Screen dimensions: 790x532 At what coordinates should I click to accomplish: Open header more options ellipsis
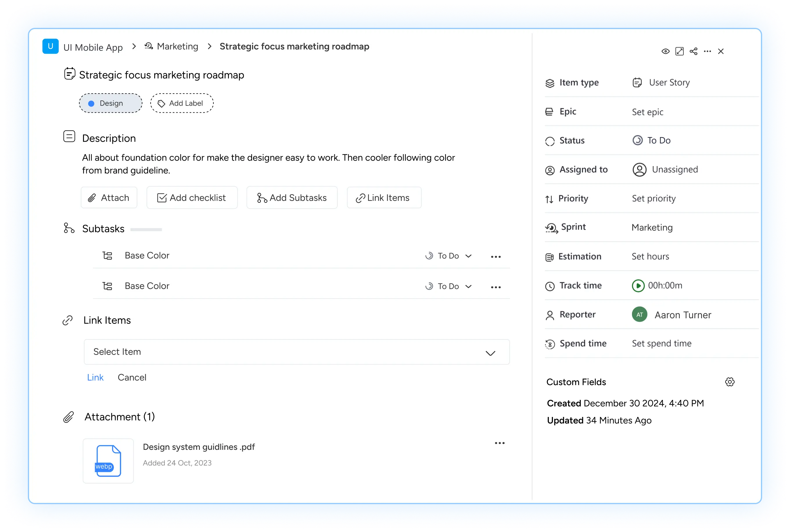(x=707, y=51)
